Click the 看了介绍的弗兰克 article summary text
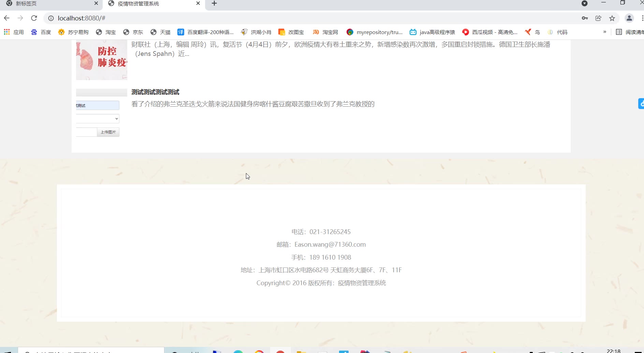Screen dimensions: 644x353 tap(253, 104)
